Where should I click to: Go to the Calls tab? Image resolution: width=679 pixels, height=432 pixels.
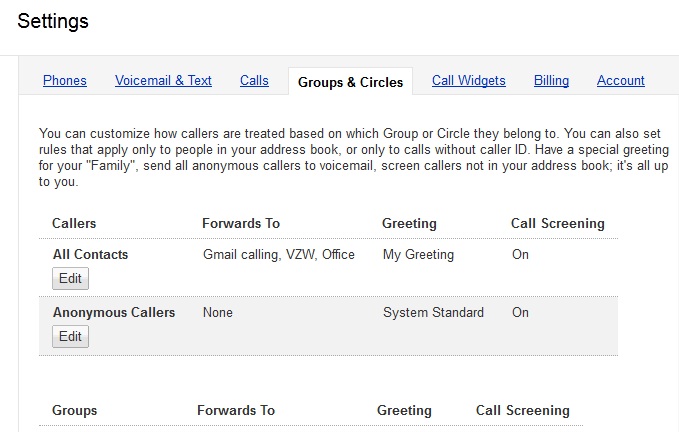tap(254, 81)
